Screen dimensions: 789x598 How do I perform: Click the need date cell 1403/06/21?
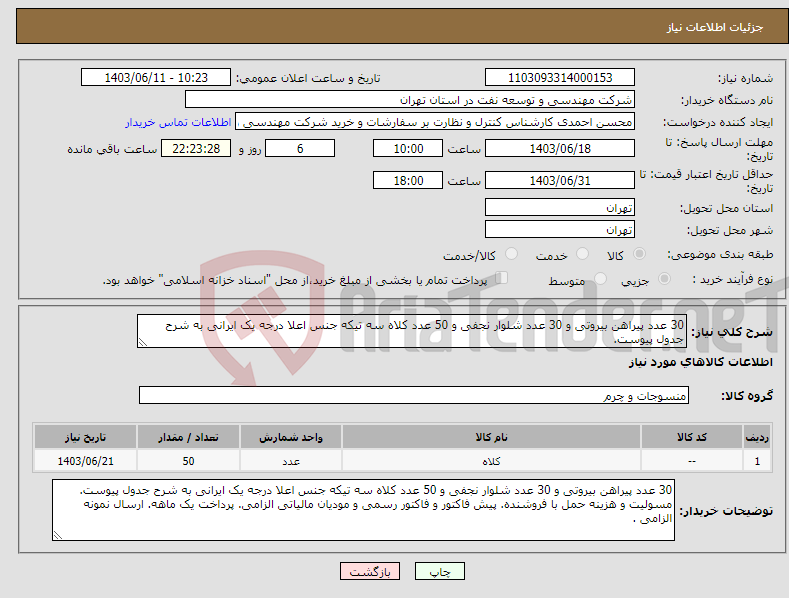click(x=86, y=461)
